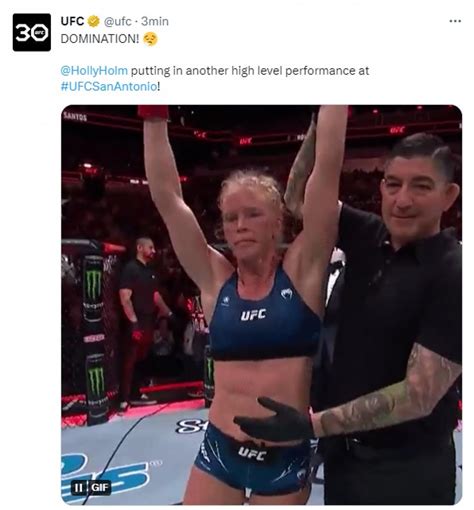Click the DOMINATION! tweet text
The width and height of the screenshot is (474, 510).
pos(100,39)
